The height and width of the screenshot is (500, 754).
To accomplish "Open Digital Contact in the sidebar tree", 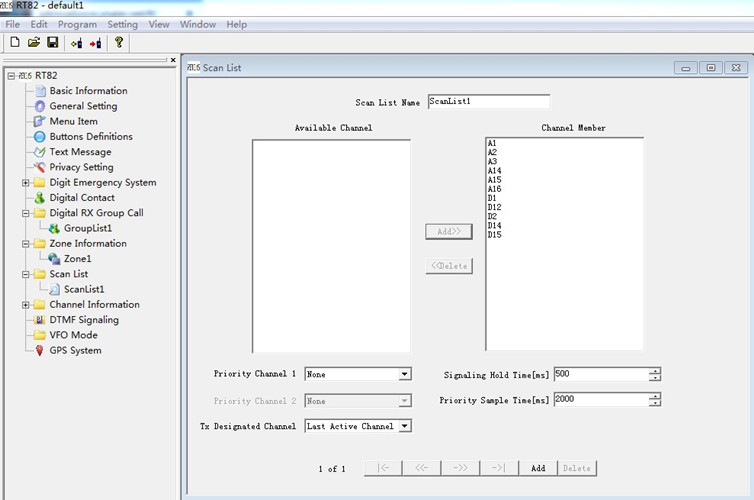I will point(82,198).
